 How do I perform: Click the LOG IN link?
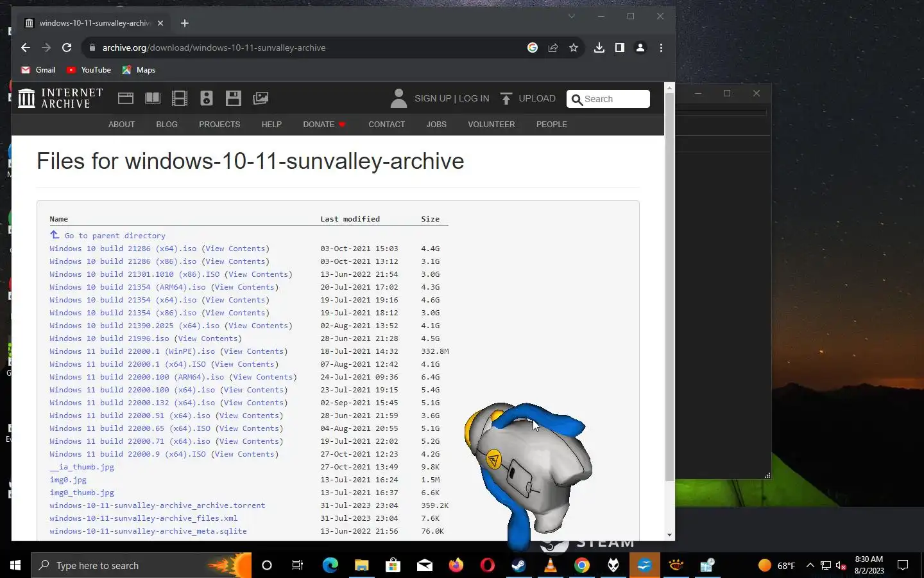[474, 98]
